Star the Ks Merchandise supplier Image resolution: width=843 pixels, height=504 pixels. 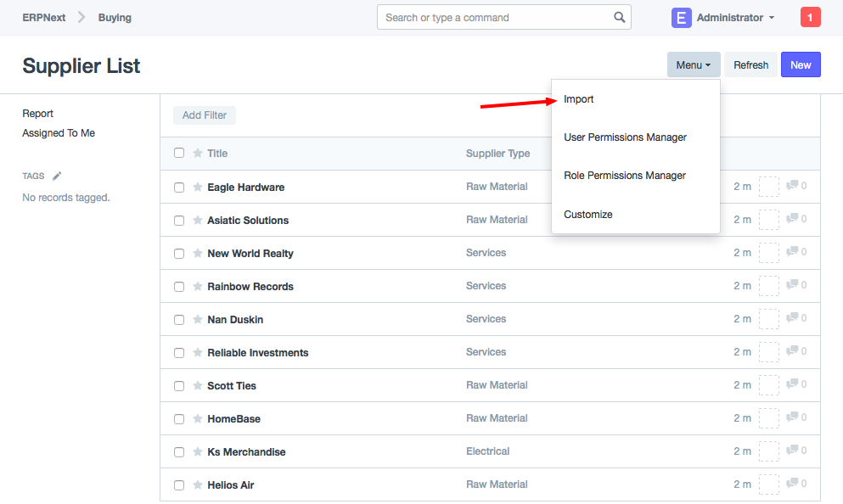tap(198, 452)
